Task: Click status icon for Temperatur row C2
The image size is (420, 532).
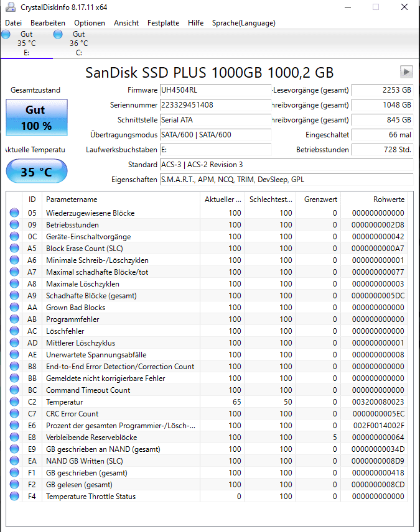Action: (14, 401)
